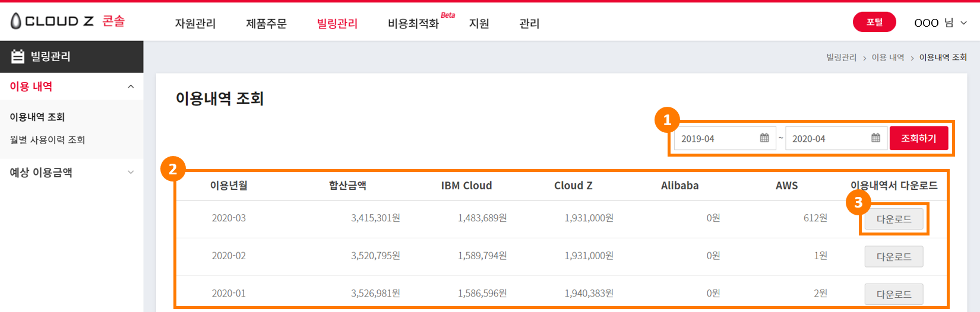Click the 합산금액 column header
The height and width of the screenshot is (312, 980).
click(x=347, y=186)
